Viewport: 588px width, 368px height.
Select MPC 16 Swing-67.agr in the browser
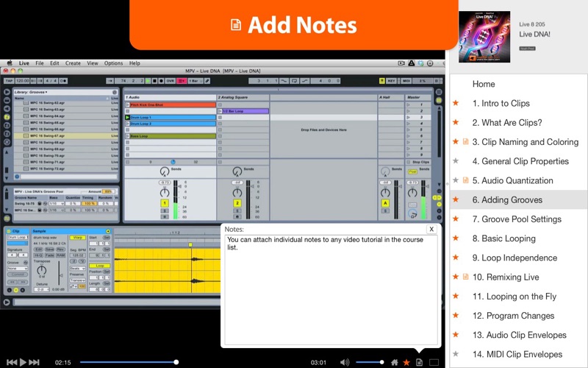coord(66,135)
